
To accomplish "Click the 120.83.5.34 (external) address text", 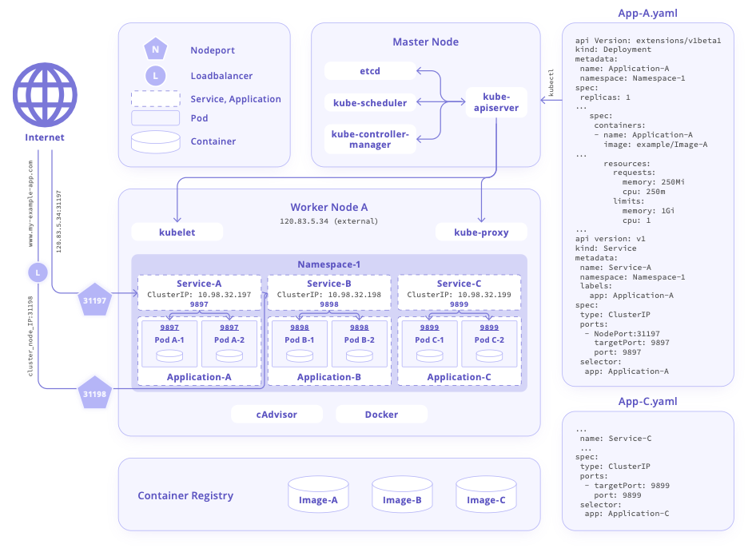I will (328, 221).
